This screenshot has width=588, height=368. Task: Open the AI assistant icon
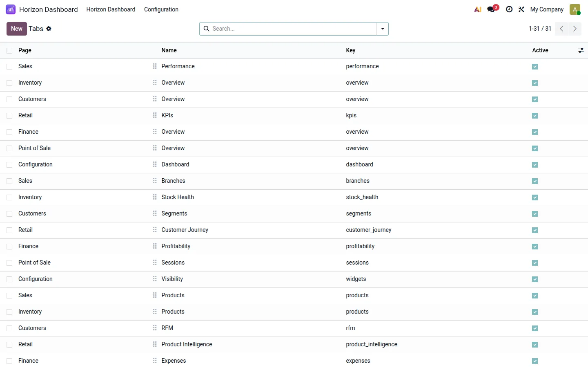(x=478, y=9)
